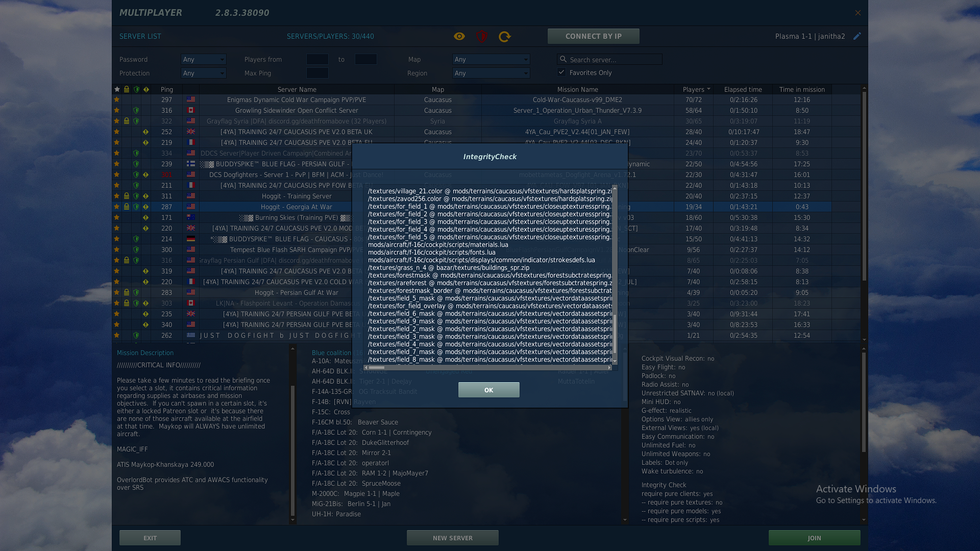
Task: Toggle favorite star on Hoggit Georgia At War row
Action: (117, 207)
